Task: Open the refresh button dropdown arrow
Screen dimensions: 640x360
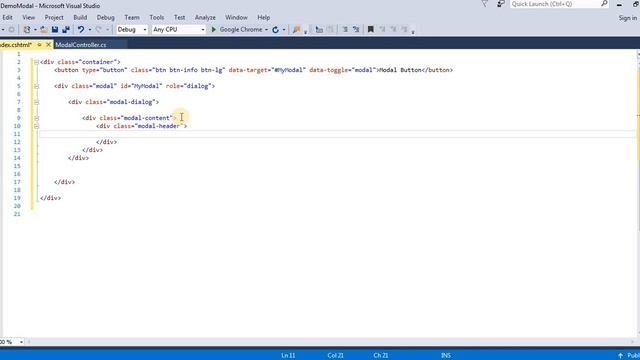Action: click(x=284, y=29)
